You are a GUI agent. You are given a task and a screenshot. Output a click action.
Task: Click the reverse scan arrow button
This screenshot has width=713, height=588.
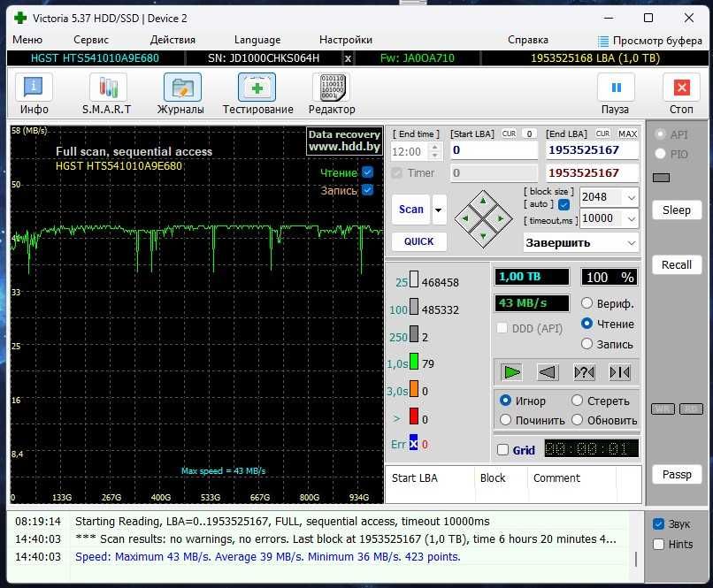click(548, 372)
